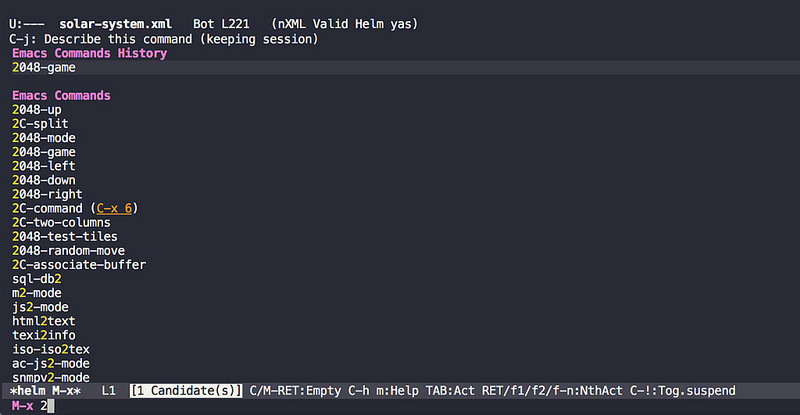Click the Emacs Commands History heading
Viewport: 800px width, 415px height.
pos(89,53)
